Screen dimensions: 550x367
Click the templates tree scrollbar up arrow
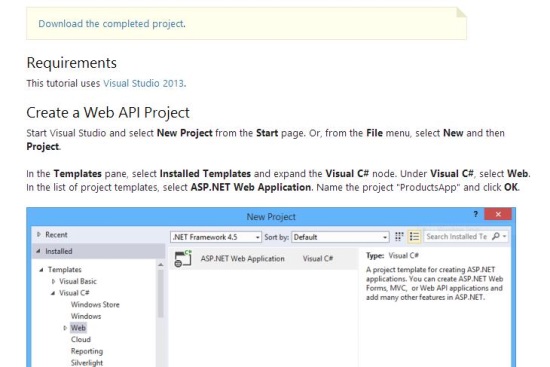(161, 265)
